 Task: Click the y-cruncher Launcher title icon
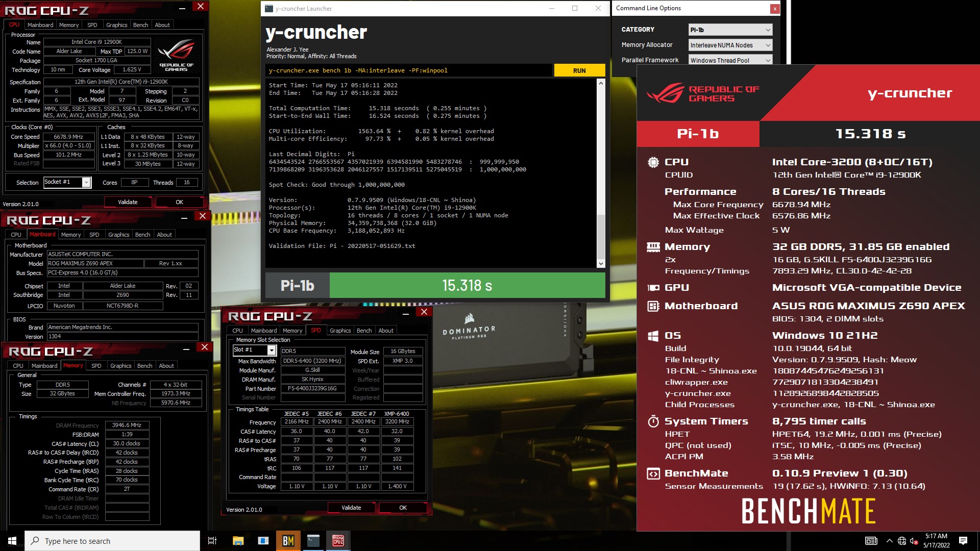click(269, 9)
